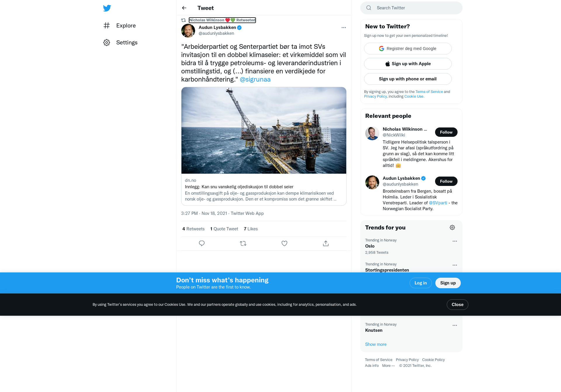Viewport: 561px width, 392px height.
Task: Click the Twitter bird logo
Action: coord(107,8)
